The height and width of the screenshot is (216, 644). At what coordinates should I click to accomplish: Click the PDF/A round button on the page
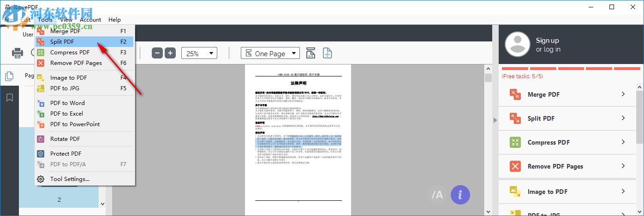436,195
